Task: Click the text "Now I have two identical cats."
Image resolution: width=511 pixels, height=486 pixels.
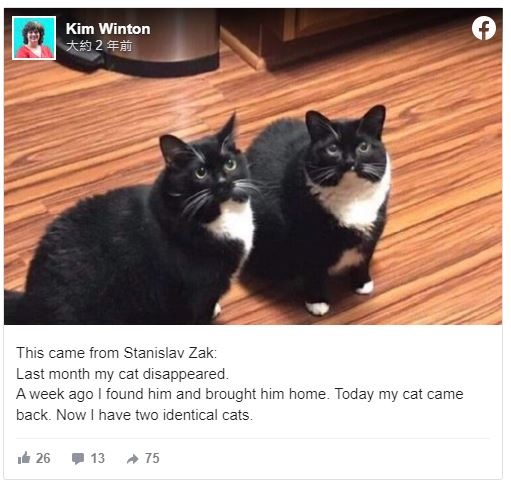Action: coord(155,415)
